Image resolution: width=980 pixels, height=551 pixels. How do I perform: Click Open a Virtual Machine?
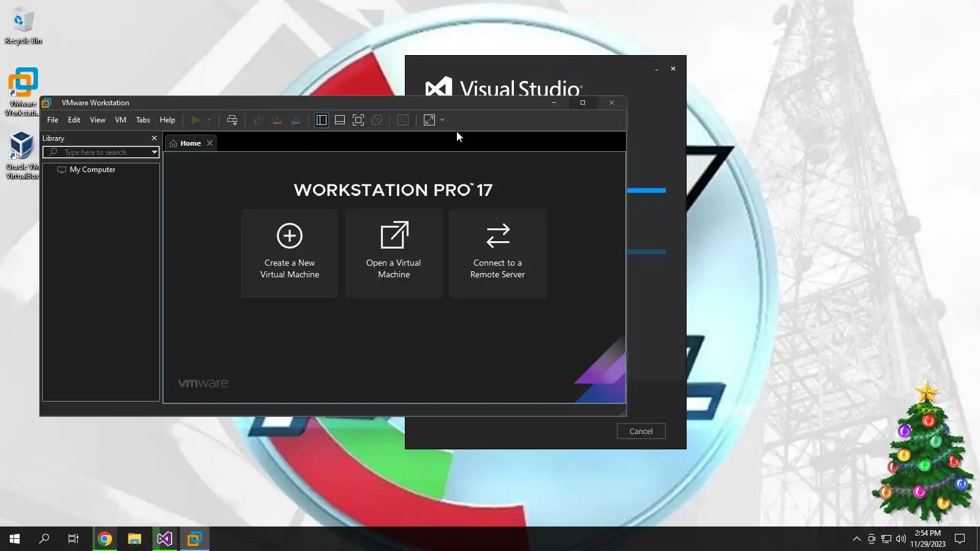tap(394, 253)
